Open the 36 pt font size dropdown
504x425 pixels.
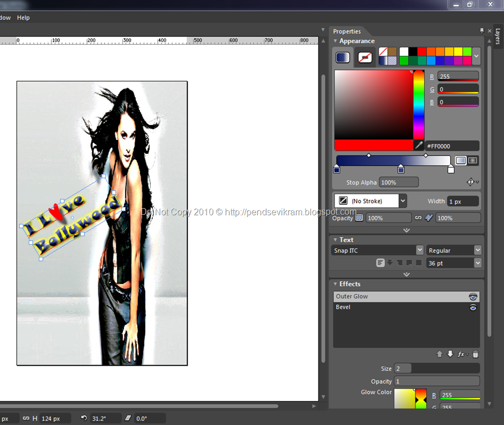[x=478, y=263]
